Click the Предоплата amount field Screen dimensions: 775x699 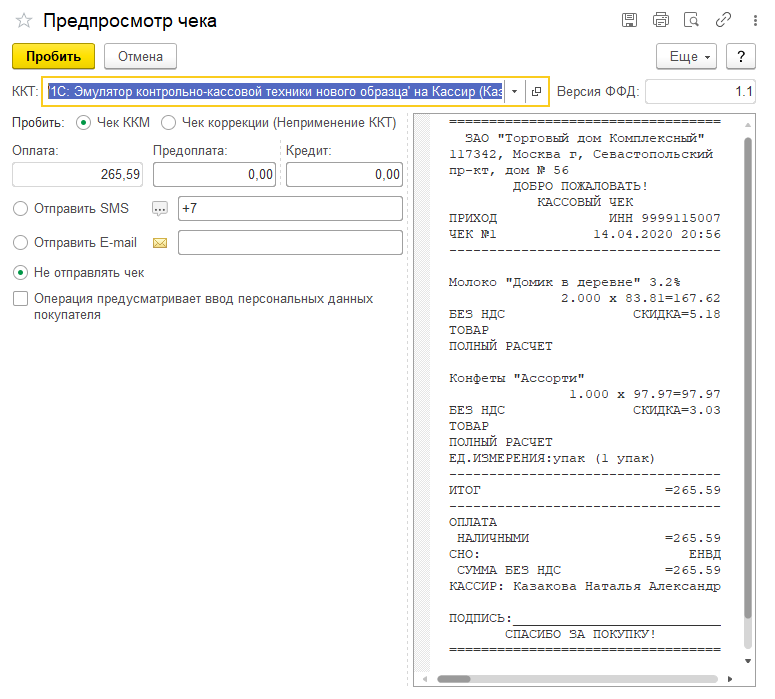pos(214,175)
